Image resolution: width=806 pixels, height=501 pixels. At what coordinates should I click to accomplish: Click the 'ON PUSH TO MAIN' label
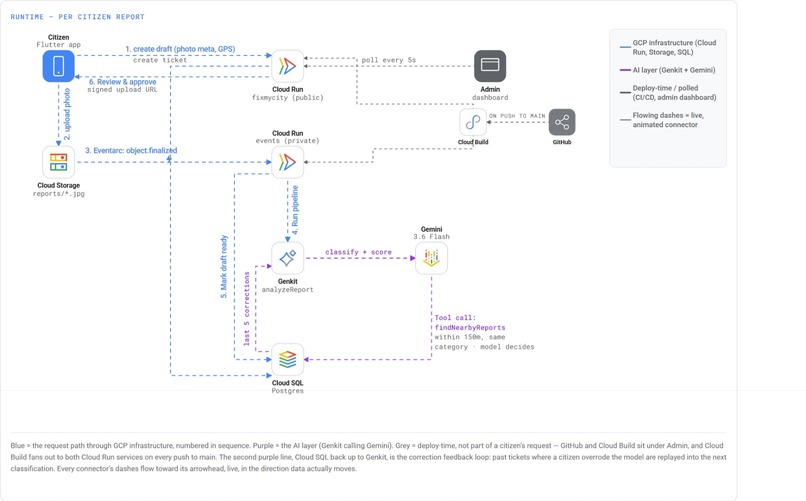(517, 116)
